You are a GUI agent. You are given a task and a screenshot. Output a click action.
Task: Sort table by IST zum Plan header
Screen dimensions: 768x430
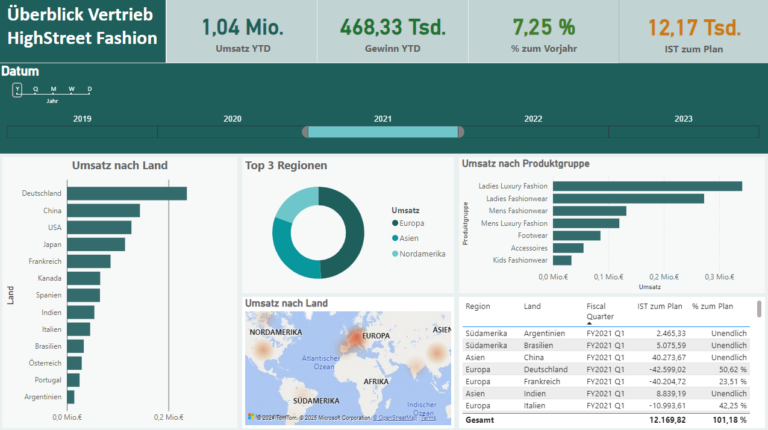(x=659, y=307)
